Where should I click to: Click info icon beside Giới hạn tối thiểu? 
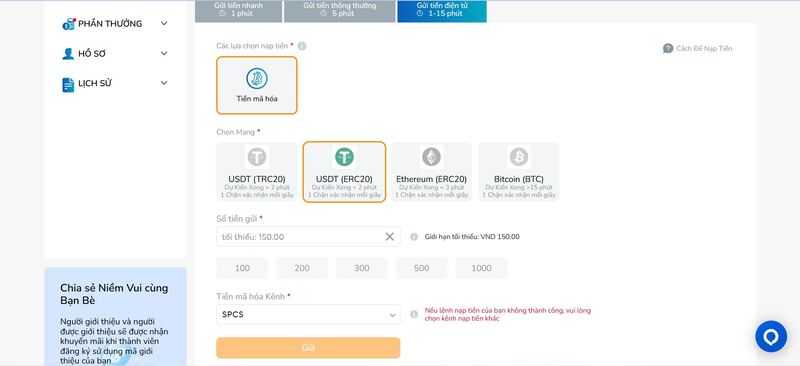click(x=414, y=237)
